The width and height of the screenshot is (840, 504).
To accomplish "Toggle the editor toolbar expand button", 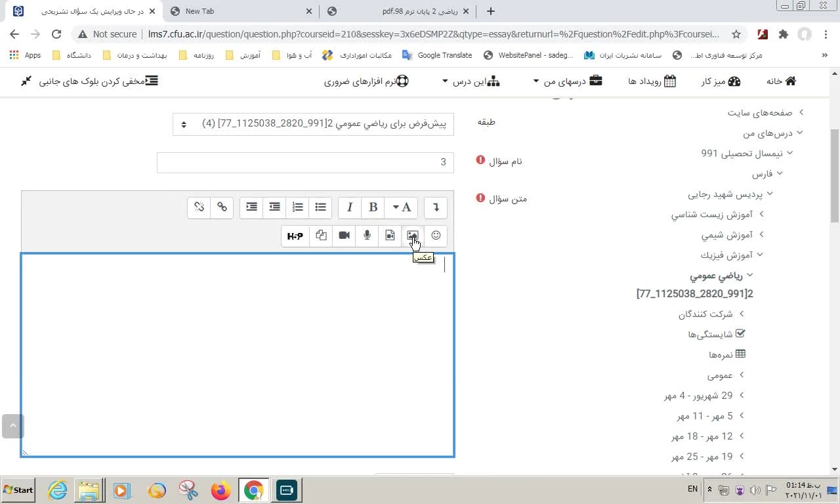I will 436,207.
